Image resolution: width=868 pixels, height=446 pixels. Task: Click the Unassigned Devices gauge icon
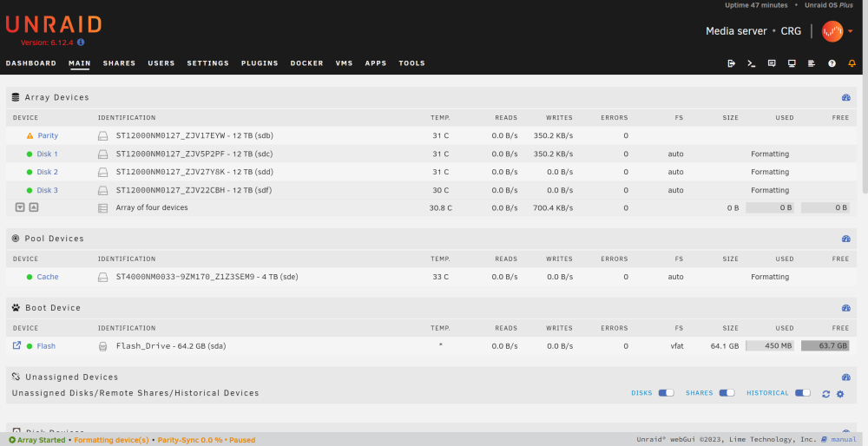pyautogui.click(x=845, y=377)
